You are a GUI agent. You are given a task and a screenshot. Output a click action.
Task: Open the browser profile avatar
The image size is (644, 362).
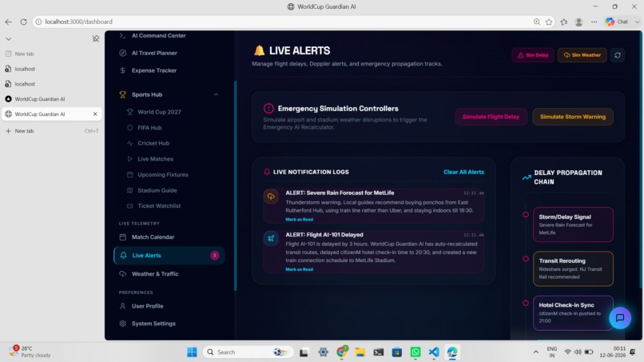coord(578,22)
